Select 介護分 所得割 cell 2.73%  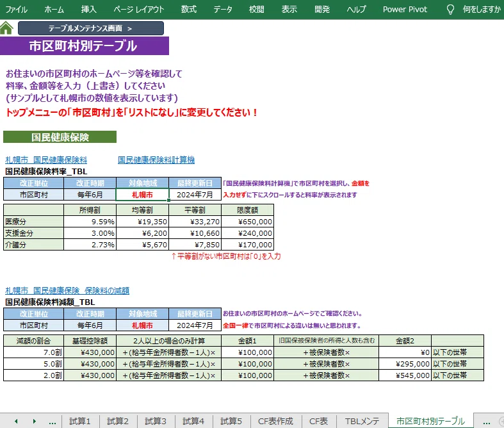click(90, 245)
